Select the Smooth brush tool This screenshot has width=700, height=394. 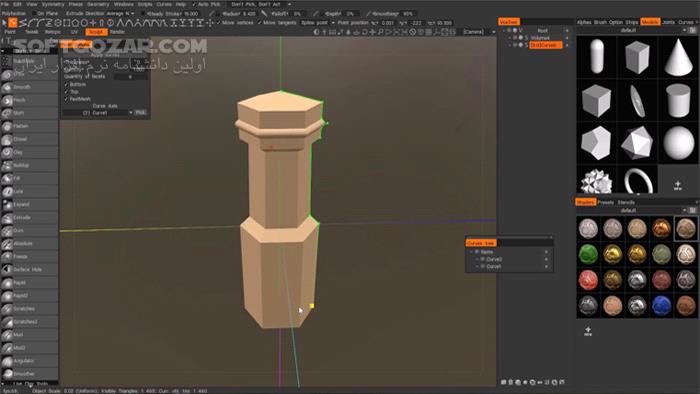click(29, 87)
